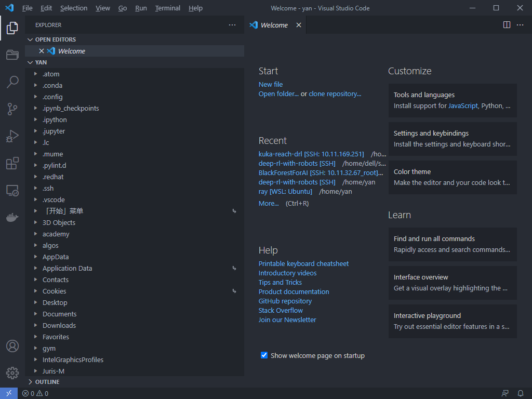Open the Interactive playground card
The width and height of the screenshot is (532, 399).
tap(453, 321)
